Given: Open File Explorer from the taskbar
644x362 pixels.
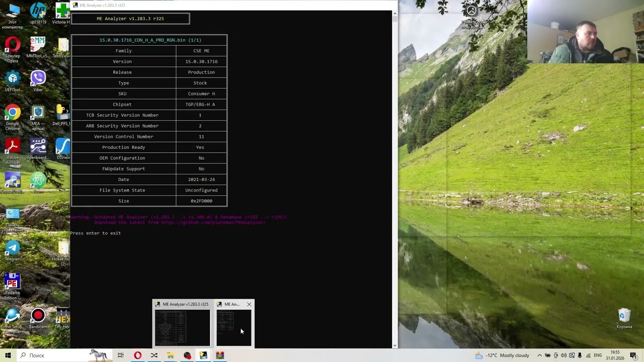Looking at the screenshot, I should 171,355.
